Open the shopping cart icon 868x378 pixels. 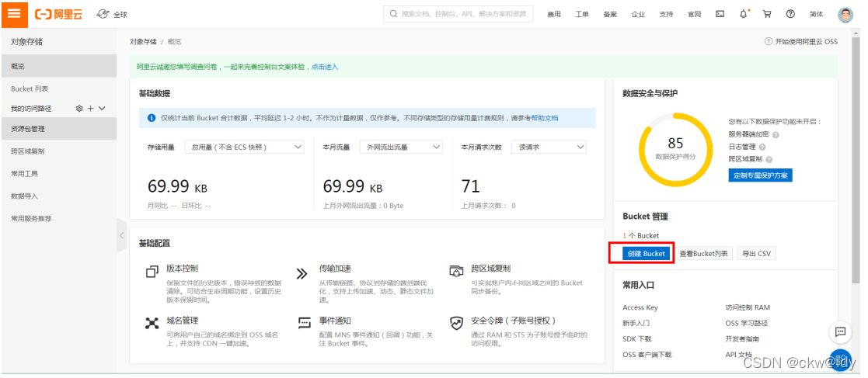pos(767,15)
